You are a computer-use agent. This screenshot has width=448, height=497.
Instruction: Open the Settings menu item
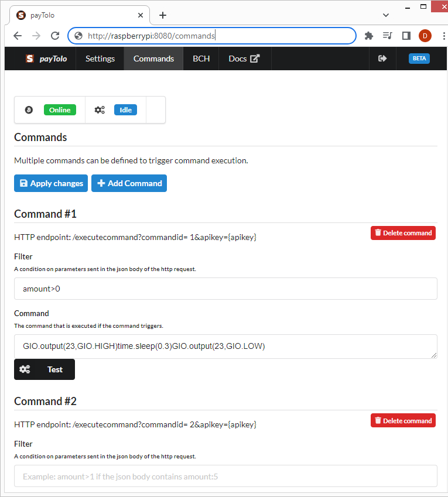(100, 59)
